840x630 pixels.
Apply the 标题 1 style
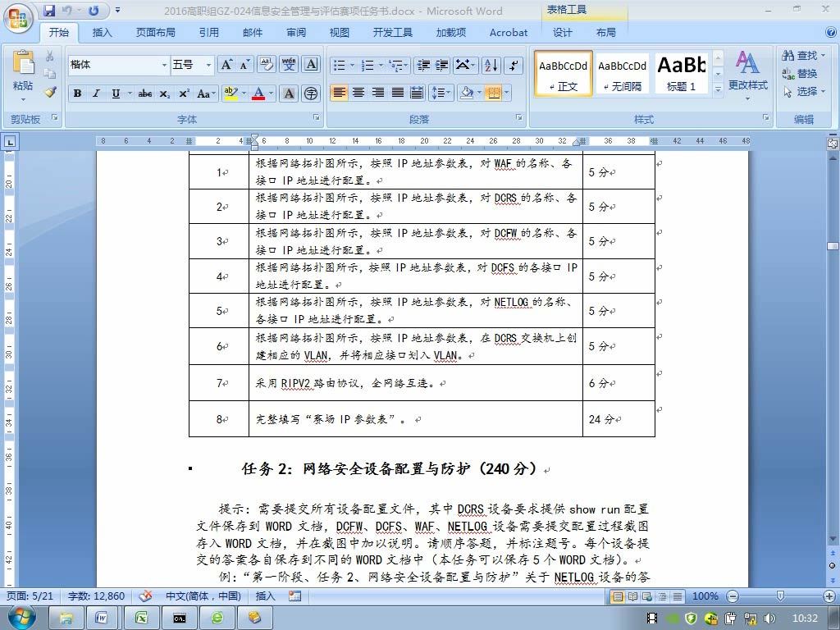(x=681, y=73)
